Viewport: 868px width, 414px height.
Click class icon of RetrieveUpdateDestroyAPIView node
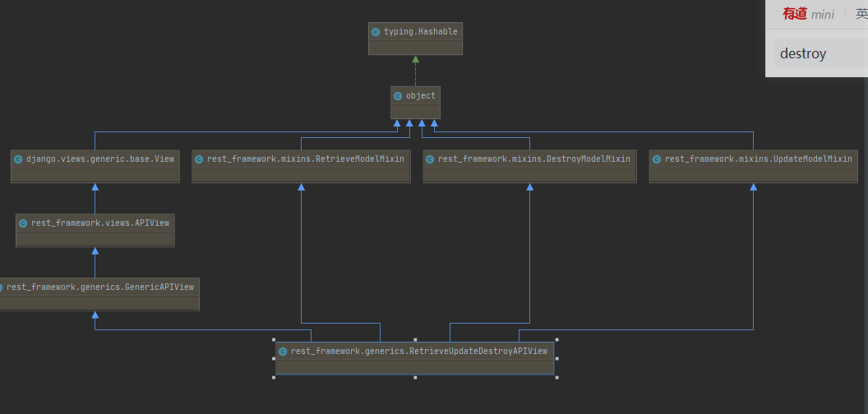283,352
